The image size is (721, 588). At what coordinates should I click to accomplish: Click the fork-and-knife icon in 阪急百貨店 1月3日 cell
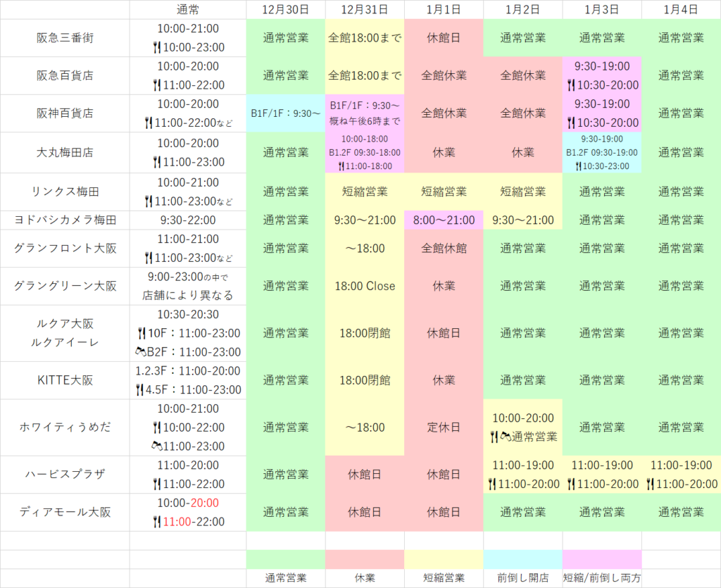(x=572, y=85)
